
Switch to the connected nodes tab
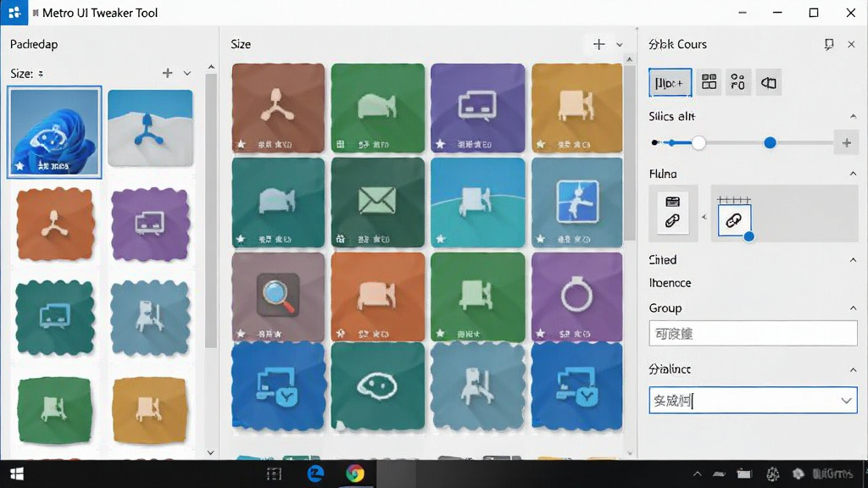pos(738,82)
